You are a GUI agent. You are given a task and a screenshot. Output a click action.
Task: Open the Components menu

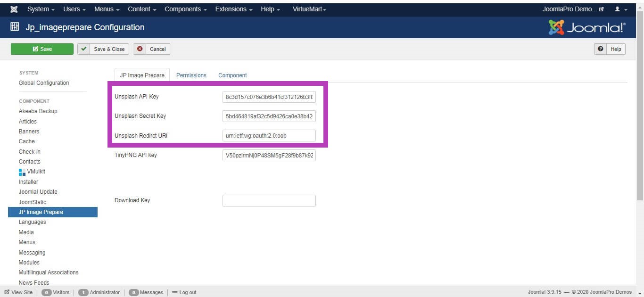(x=186, y=9)
